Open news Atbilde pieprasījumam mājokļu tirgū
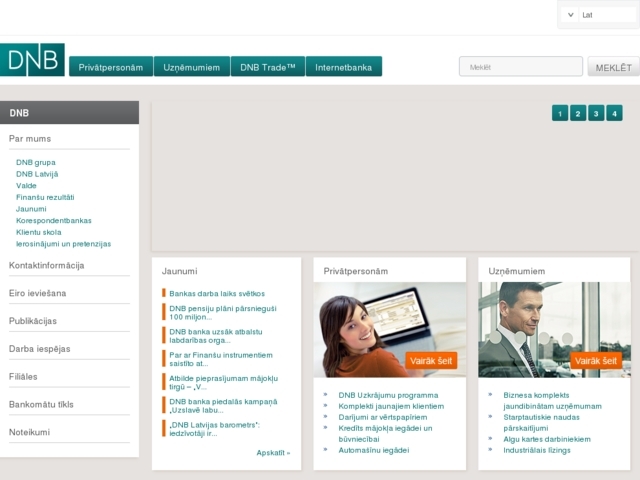Viewport: 640px width, 480px height. [224, 382]
